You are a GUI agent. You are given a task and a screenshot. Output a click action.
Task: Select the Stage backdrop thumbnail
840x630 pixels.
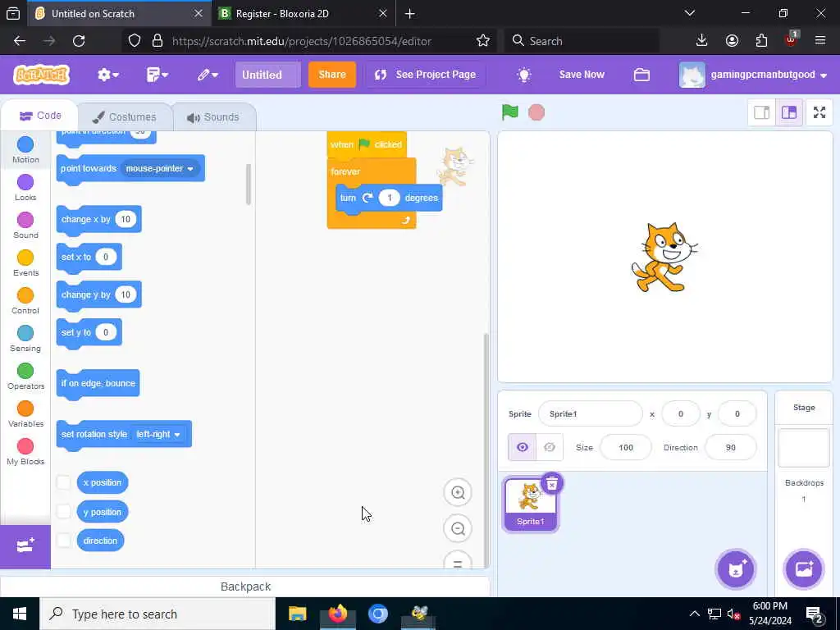click(804, 447)
